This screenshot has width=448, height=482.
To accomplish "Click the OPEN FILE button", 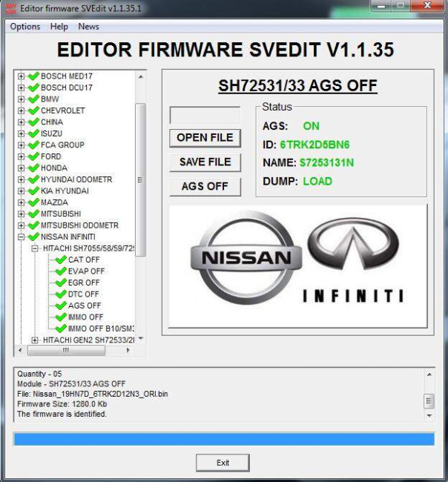I will pyautogui.click(x=205, y=138).
